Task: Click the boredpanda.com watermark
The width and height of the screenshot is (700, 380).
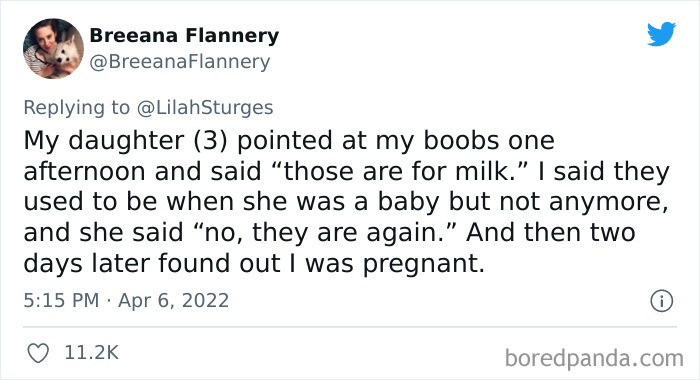Action: [594, 358]
